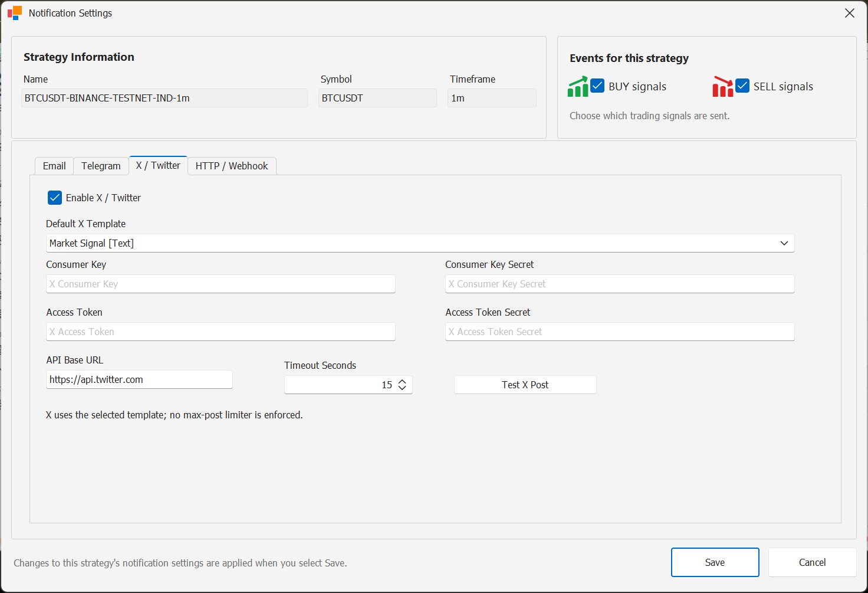Click the 'SELL signals' label text
The width and height of the screenshot is (868, 593).
(x=783, y=86)
